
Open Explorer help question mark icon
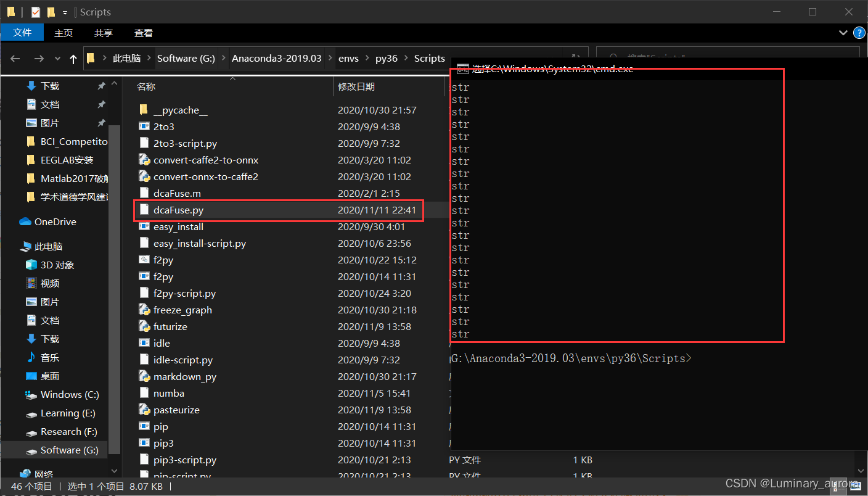coord(858,33)
